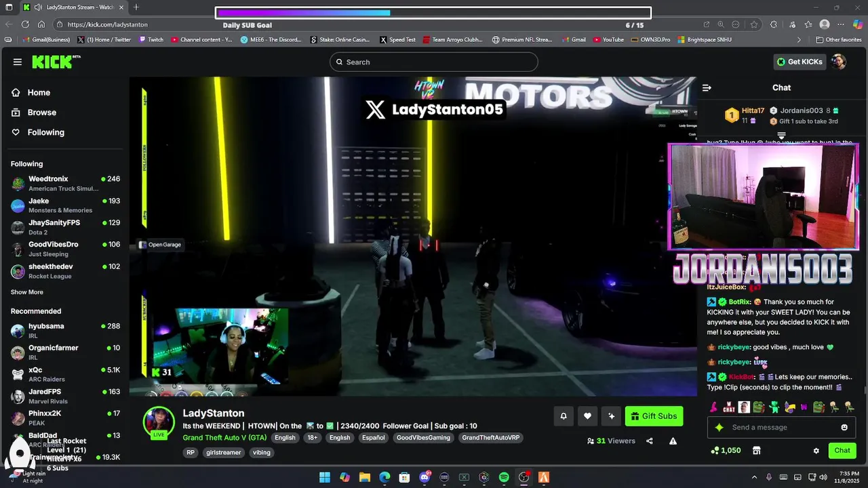Image resolution: width=868 pixels, height=488 pixels.
Task: Toggle follow heart button
Action: coord(587,416)
